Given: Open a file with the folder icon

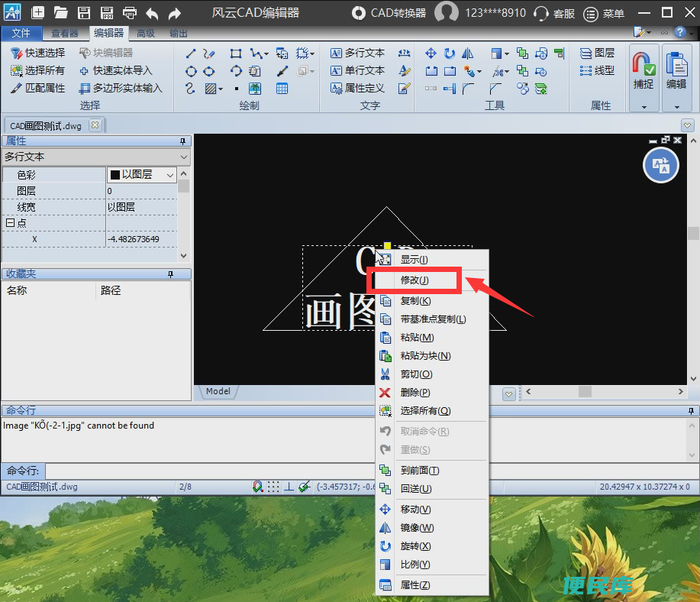Looking at the screenshot, I should tap(61, 12).
